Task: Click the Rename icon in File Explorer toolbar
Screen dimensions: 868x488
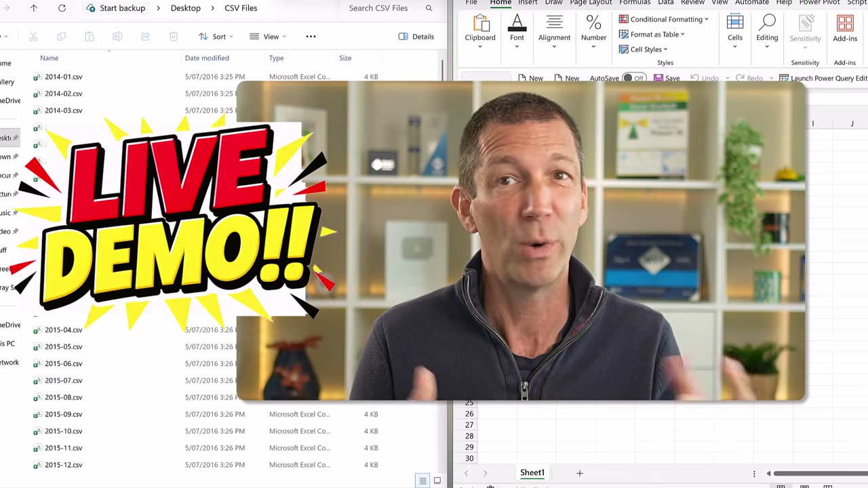Action: point(117,37)
